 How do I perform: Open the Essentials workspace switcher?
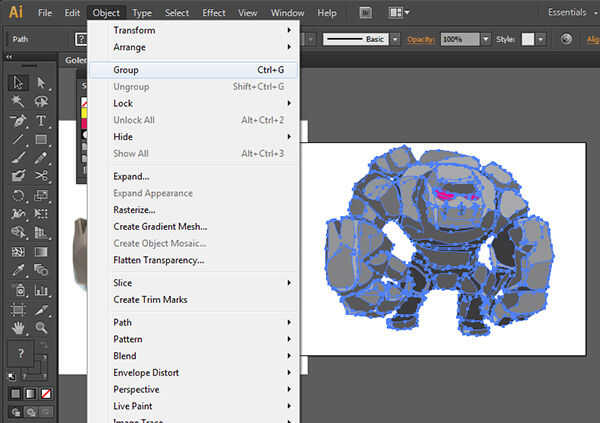(x=572, y=13)
